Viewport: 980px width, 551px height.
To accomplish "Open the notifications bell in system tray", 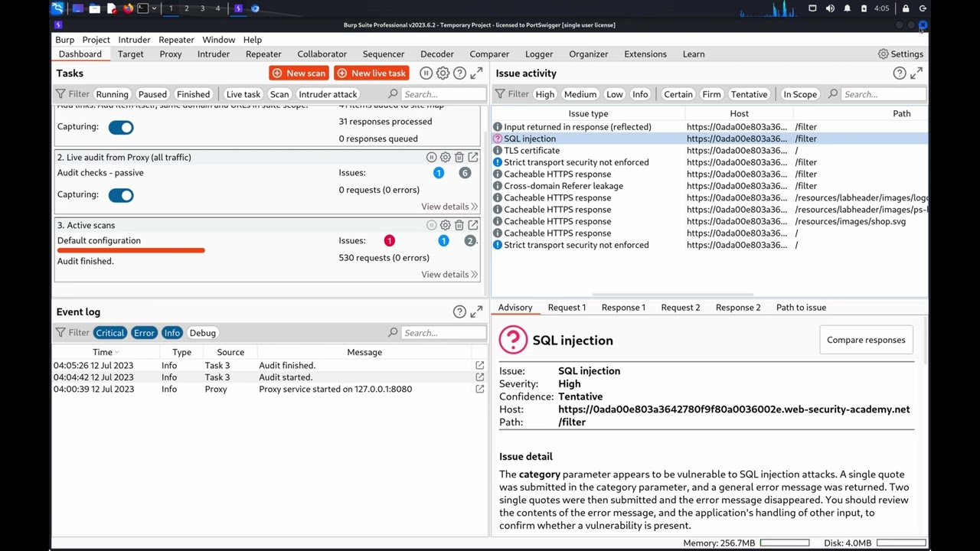I will tap(847, 8).
